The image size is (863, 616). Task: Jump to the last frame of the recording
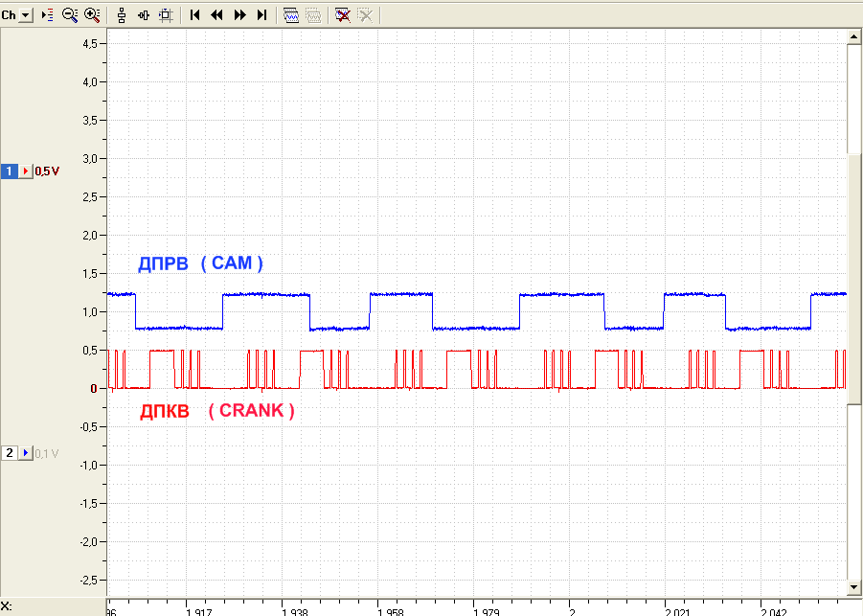[262, 15]
